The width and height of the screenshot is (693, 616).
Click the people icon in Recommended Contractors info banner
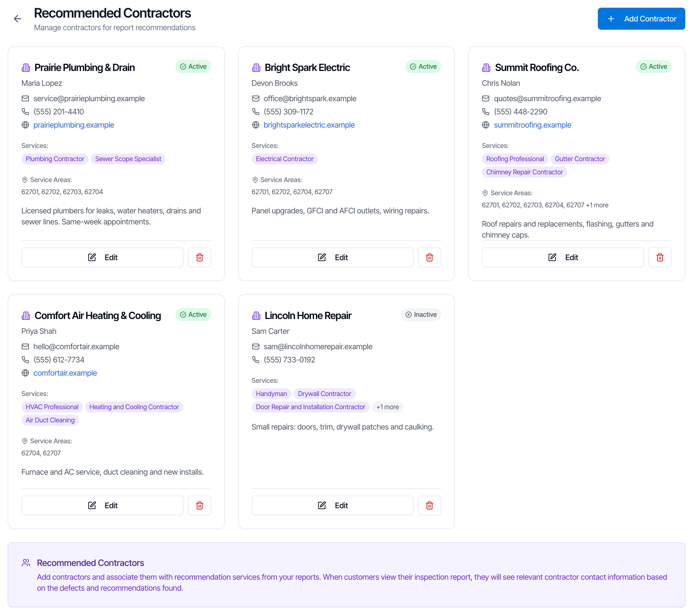click(x=26, y=562)
